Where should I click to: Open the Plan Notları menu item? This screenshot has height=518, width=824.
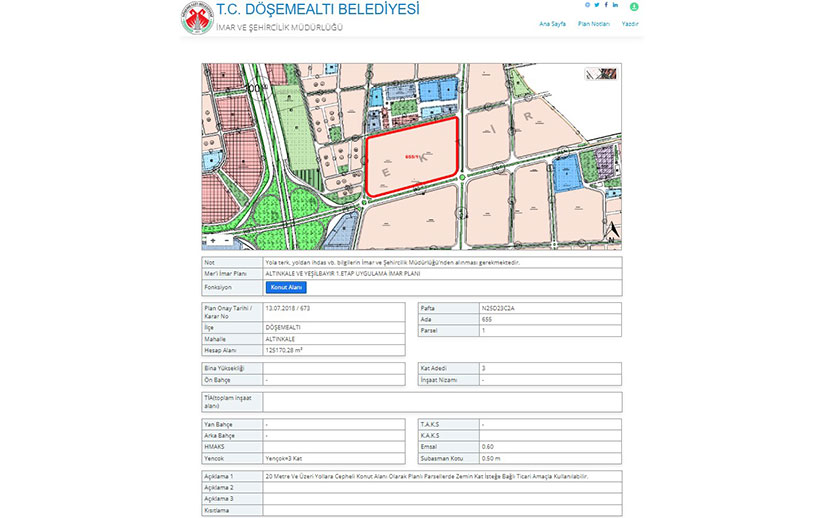[x=593, y=23]
